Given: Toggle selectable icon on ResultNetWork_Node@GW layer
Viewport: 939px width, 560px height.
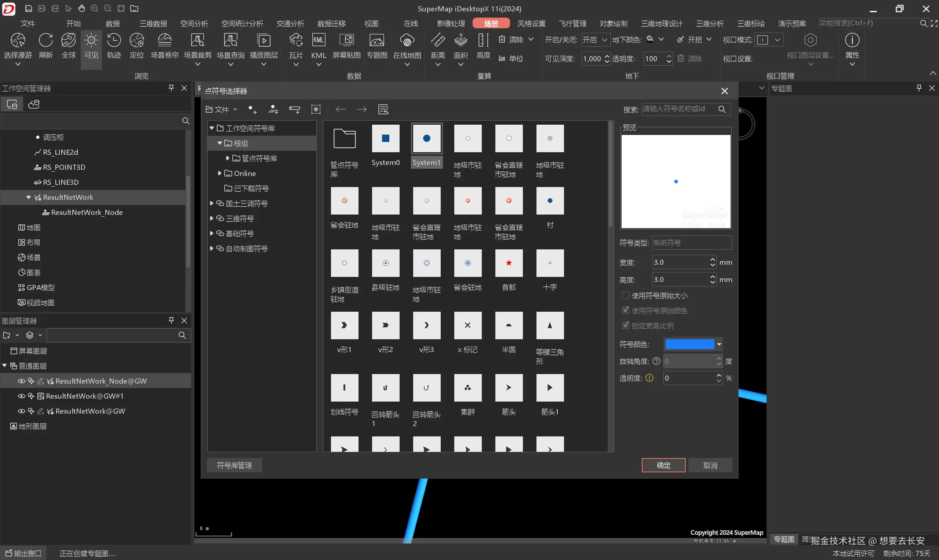Looking at the screenshot, I should point(31,381).
